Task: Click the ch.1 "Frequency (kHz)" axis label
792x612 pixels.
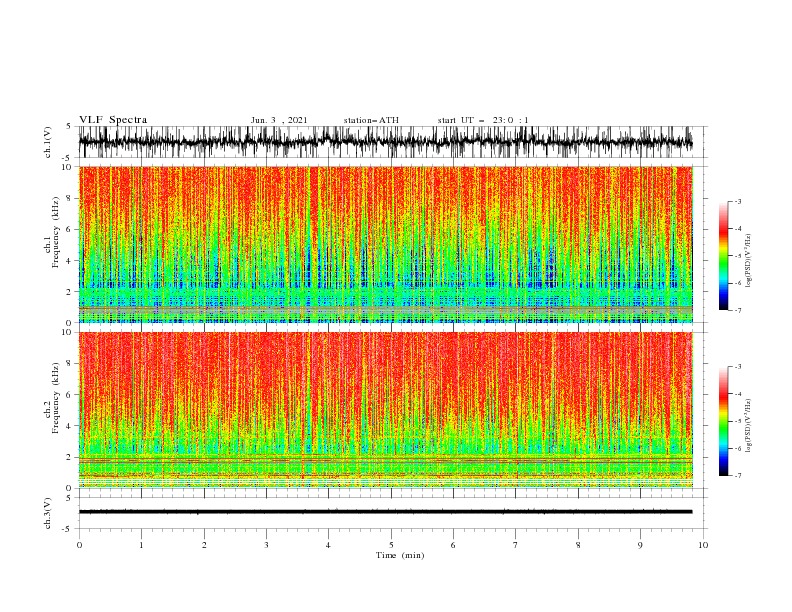Action: click(x=56, y=232)
